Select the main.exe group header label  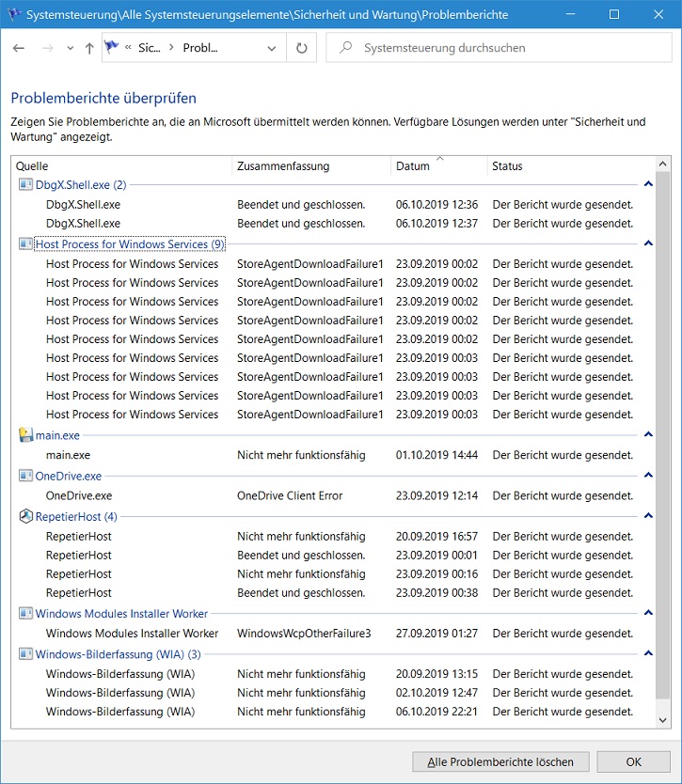point(57,435)
